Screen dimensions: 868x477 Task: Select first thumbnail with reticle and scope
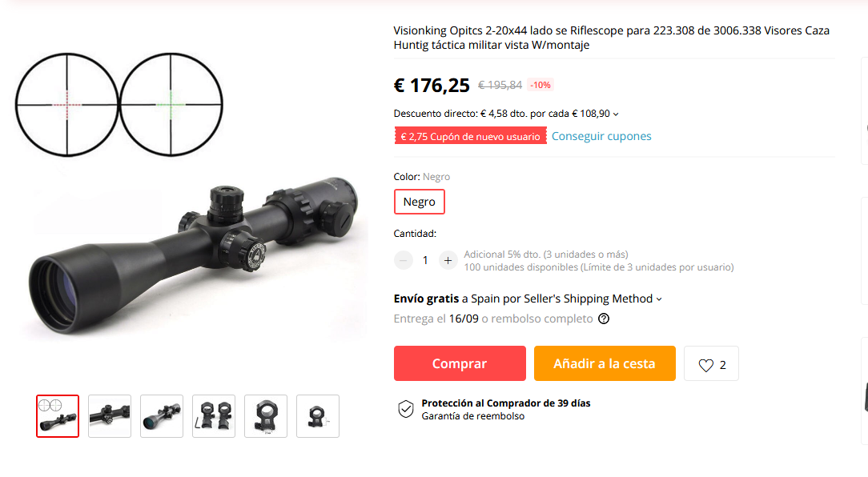click(x=58, y=416)
